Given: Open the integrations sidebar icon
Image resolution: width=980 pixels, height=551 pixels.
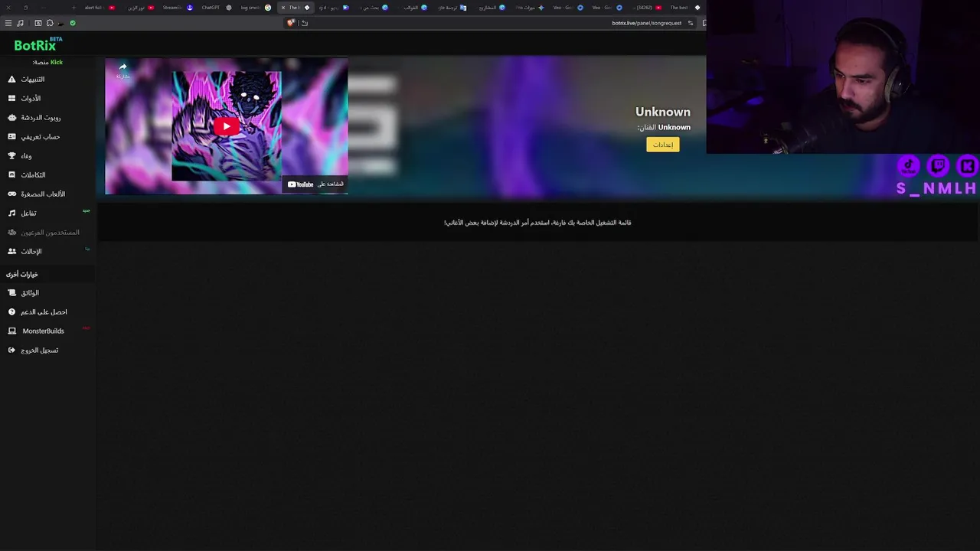Looking at the screenshot, I should tap(11, 175).
